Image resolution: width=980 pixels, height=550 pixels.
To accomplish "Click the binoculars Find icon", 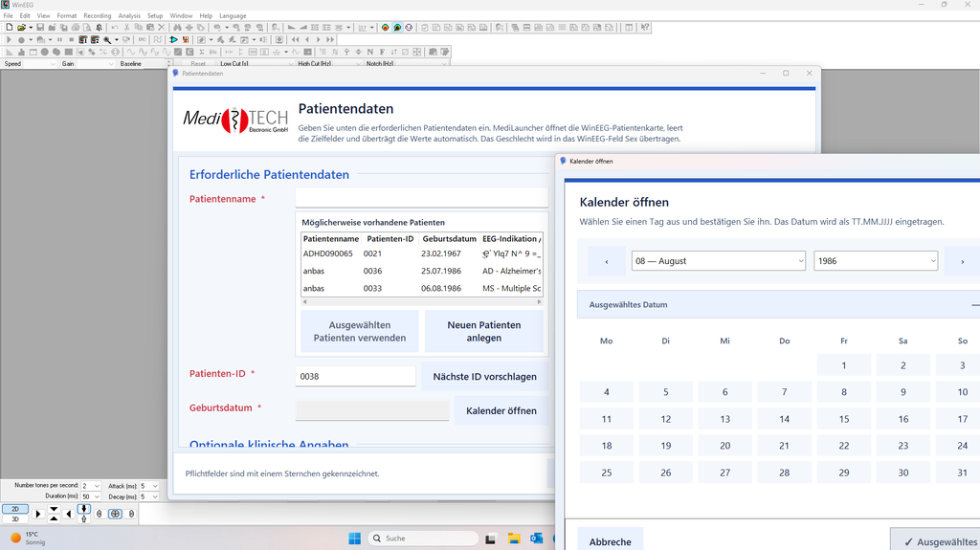I will coord(177,27).
